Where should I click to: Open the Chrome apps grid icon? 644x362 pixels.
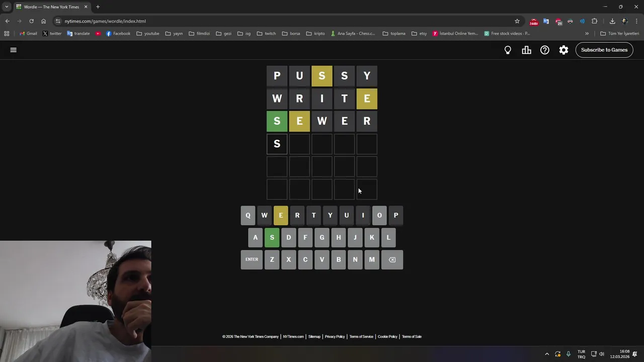7,34
